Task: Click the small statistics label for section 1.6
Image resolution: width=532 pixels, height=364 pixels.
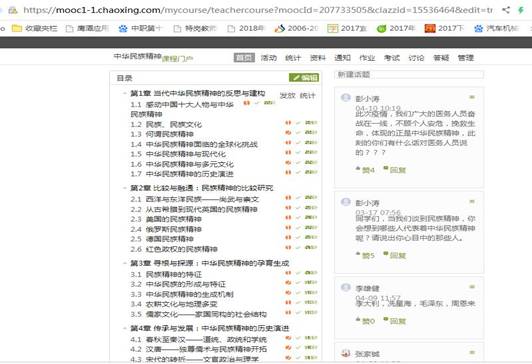Action: (311, 162)
